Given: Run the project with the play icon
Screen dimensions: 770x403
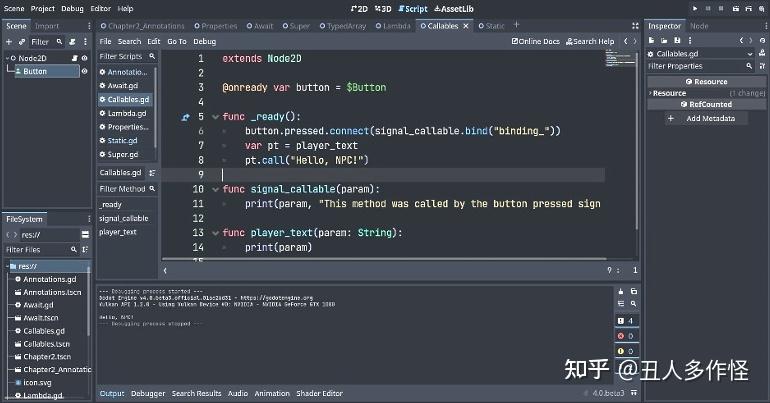Looking at the screenshot, I should coord(694,8).
